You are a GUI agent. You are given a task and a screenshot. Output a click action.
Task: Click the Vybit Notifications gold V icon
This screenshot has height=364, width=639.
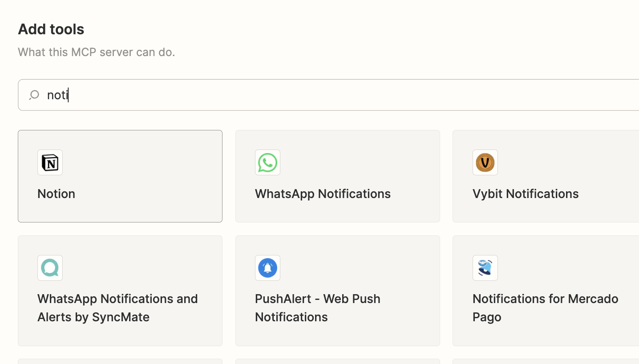tap(485, 162)
